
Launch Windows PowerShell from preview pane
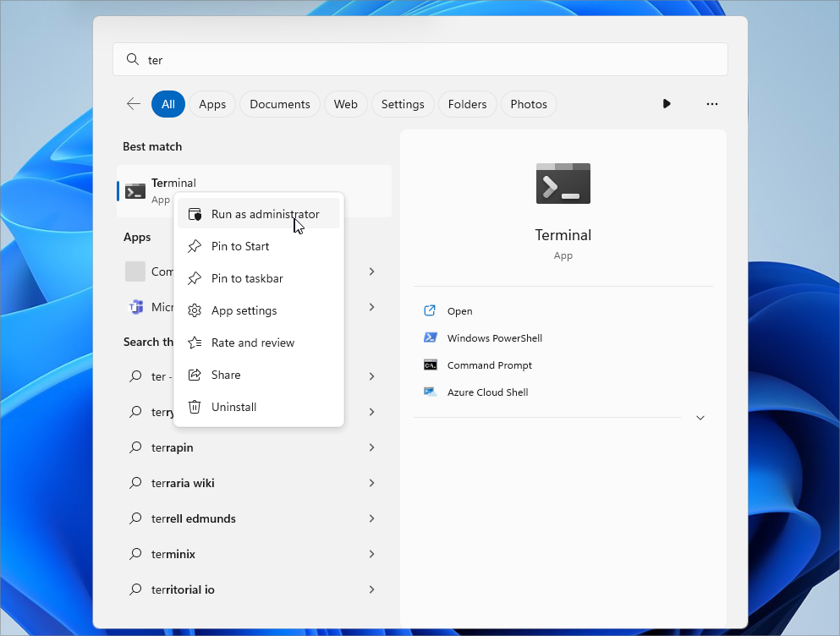pos(495,338)
